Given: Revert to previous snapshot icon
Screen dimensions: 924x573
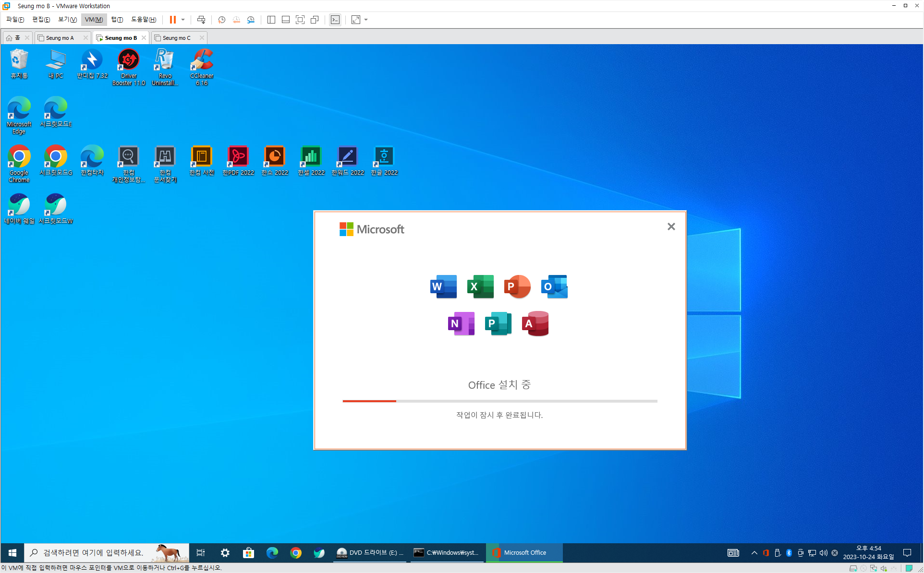Looking at the screenshot, I should coord(236,20).
